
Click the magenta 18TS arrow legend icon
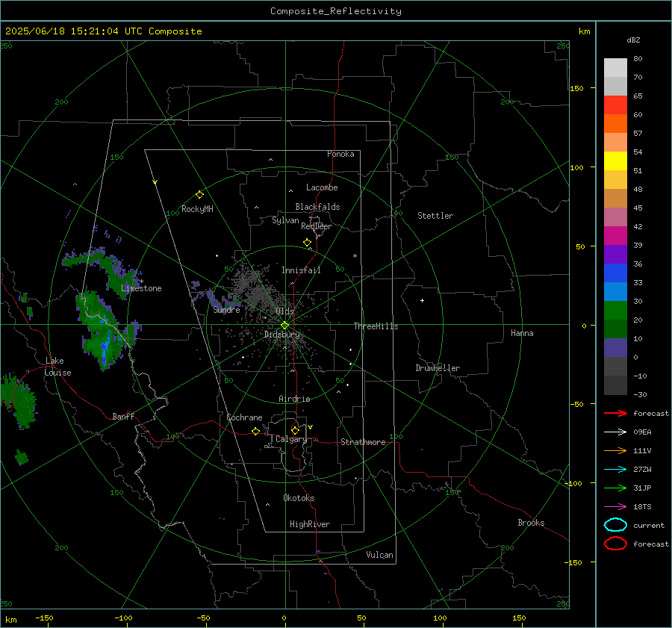615,507
